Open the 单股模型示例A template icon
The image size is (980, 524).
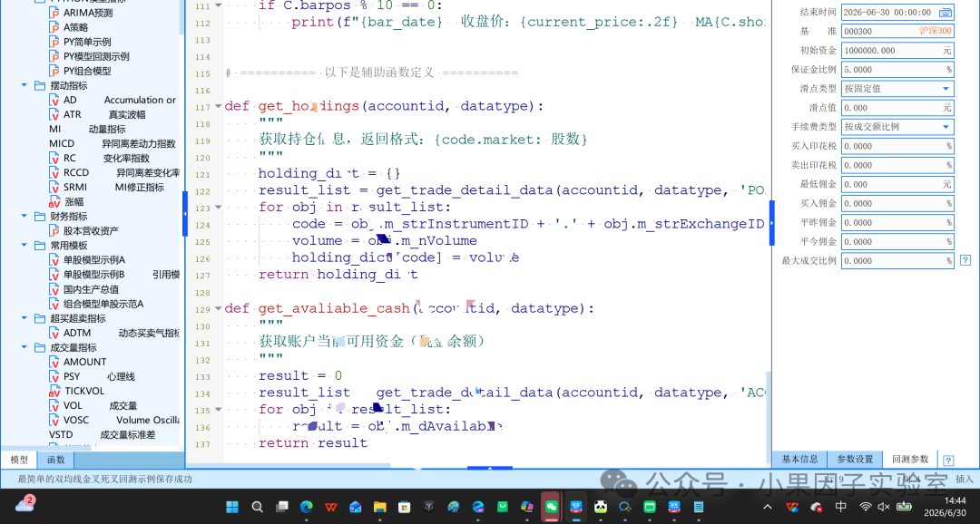pyautogui.click(x=54, y=260)
